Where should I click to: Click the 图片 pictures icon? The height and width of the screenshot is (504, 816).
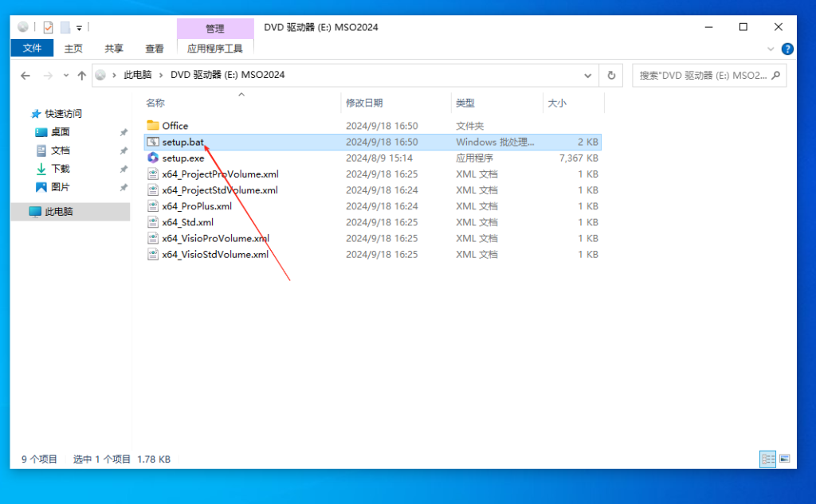click(x=41, y=187)
